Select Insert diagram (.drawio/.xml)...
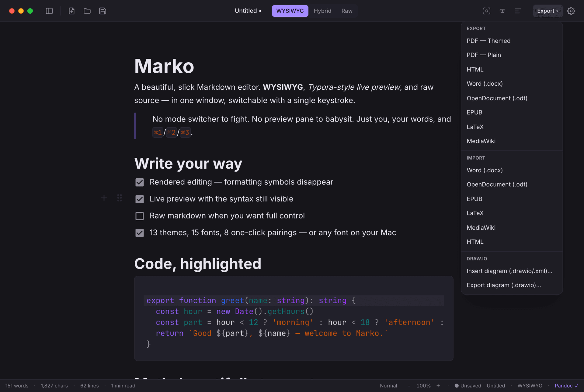The width and height of the screenshot is (584, 392). [512, 271]
